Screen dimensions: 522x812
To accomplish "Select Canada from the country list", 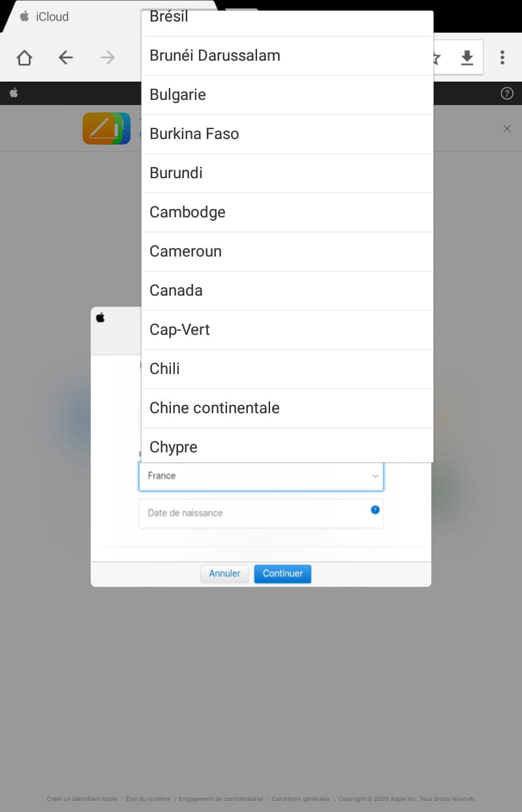I will pos(287,290).
